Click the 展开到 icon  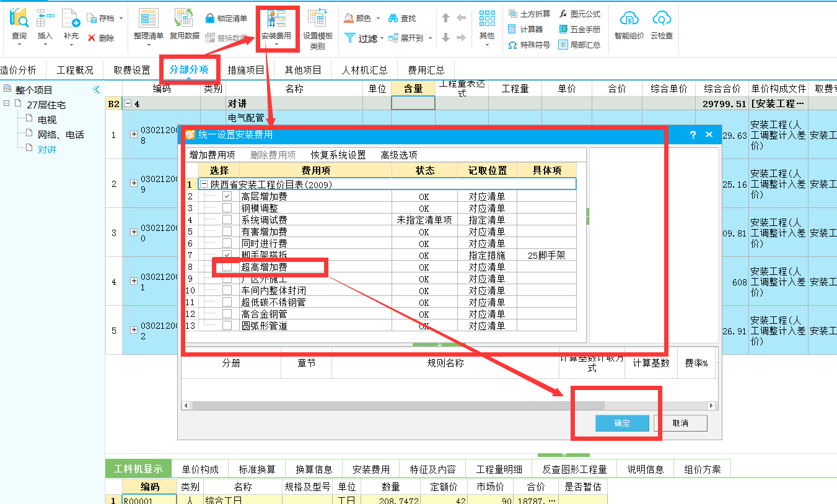point(393,38)
